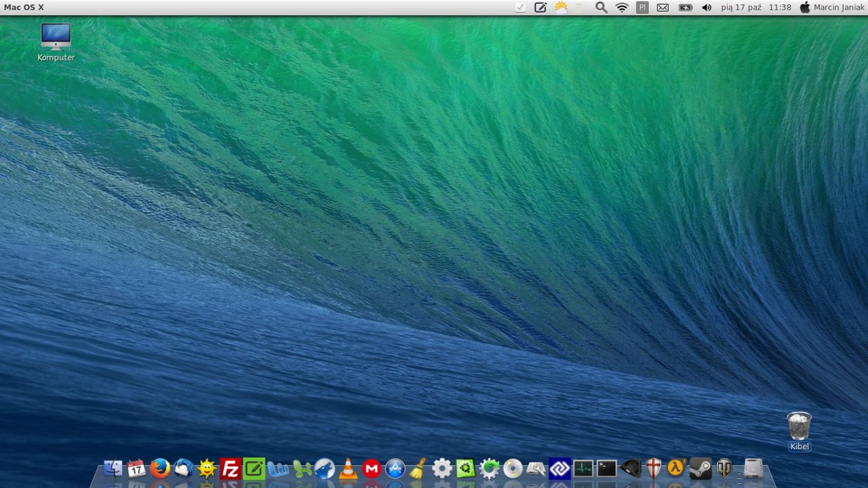The image size is (868, 488).
Task: Open the green note editor dock icon
Action: [254, 468]
